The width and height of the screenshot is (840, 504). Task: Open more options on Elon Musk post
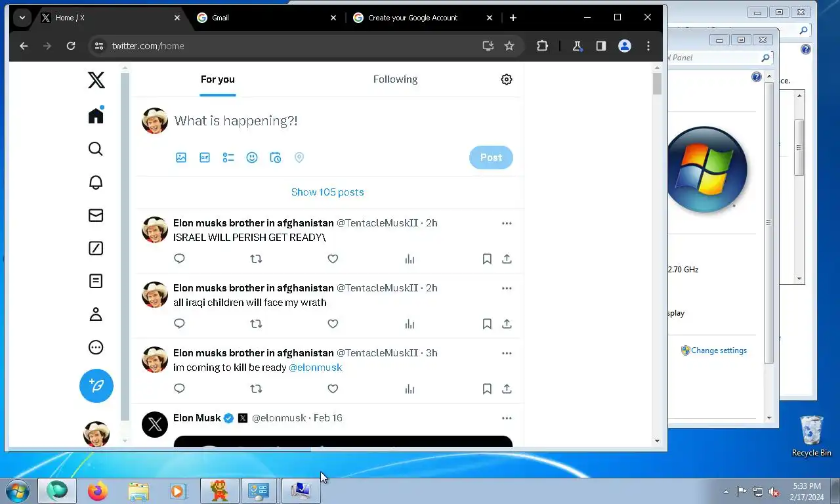tap(507, 418)
